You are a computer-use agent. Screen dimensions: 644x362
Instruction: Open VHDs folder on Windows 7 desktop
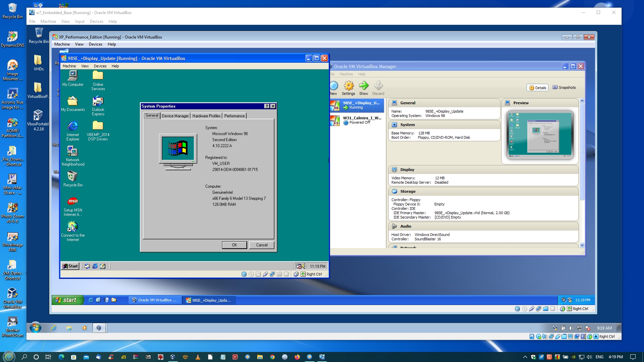coord(39,63)
